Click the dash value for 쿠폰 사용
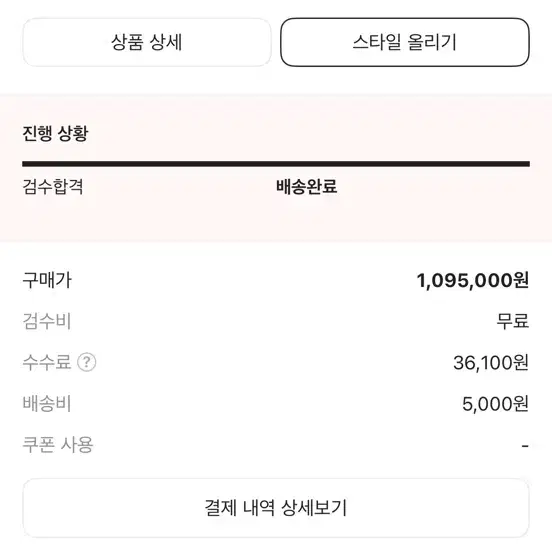552x552 pixels. pyautogui.click(x=525, y=446)
